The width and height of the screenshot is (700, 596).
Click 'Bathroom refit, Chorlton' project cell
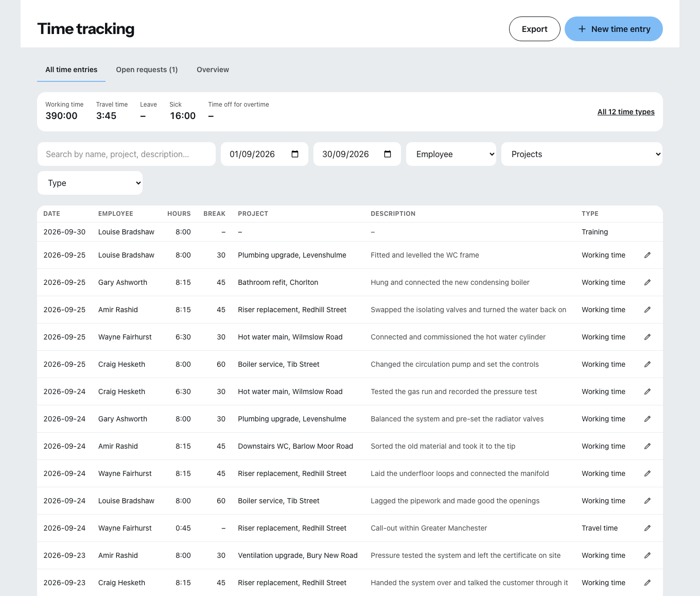tap(278, 282)
